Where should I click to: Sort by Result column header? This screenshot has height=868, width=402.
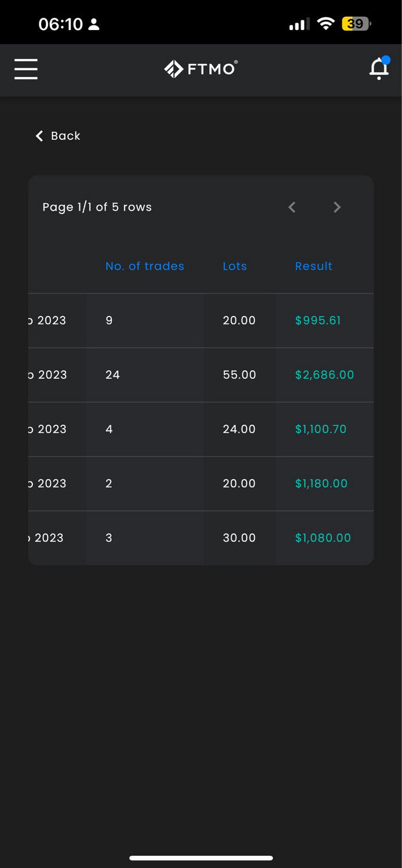[313, 266]
